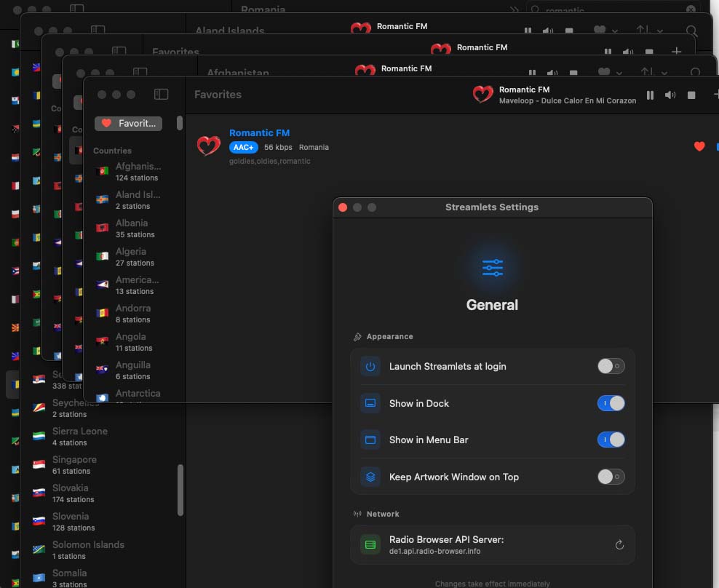Image resolution: width=719 pixels, height=588 pixels.
Task: Stop playback in the second Favorites window
Action: (x=649, y=52)
